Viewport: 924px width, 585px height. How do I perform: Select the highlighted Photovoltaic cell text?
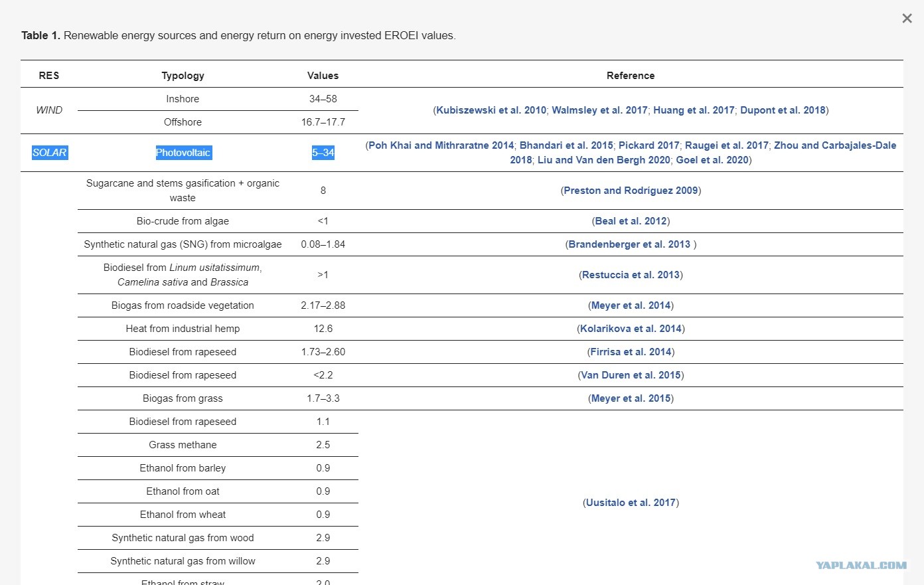point(183,153)
